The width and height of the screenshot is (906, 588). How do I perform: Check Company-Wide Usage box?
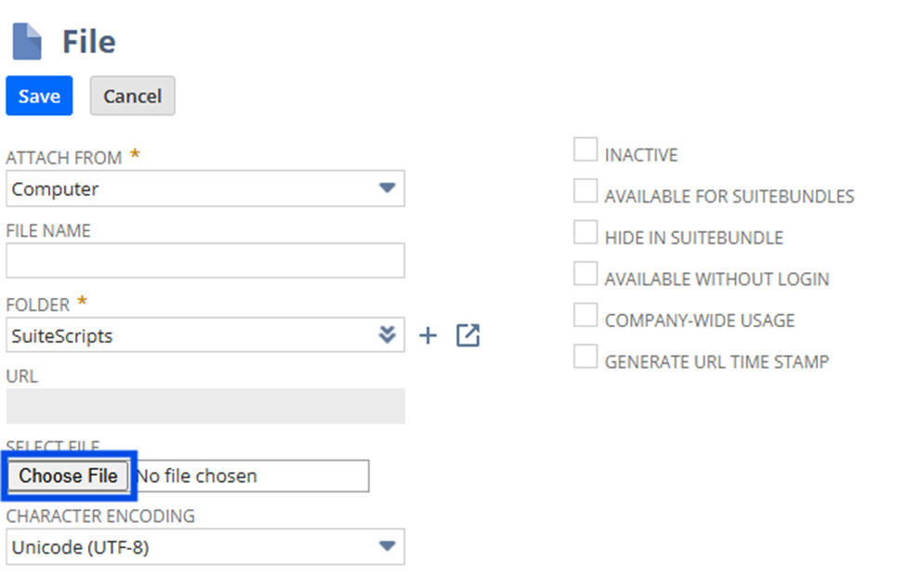click(585, 315)
